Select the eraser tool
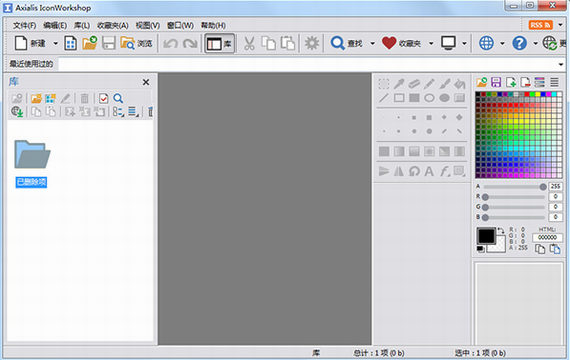 point(414,84)
